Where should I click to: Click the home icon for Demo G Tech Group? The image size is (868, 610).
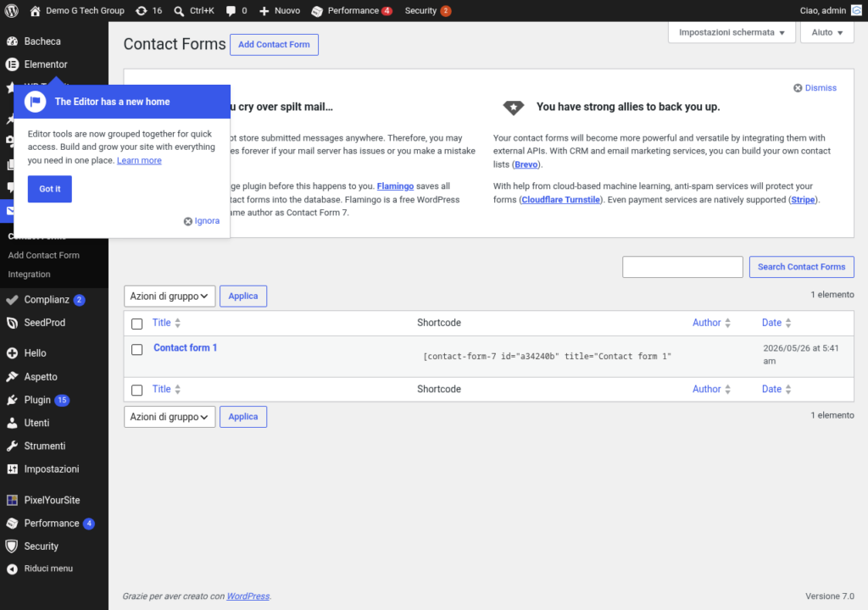[36, 10]
